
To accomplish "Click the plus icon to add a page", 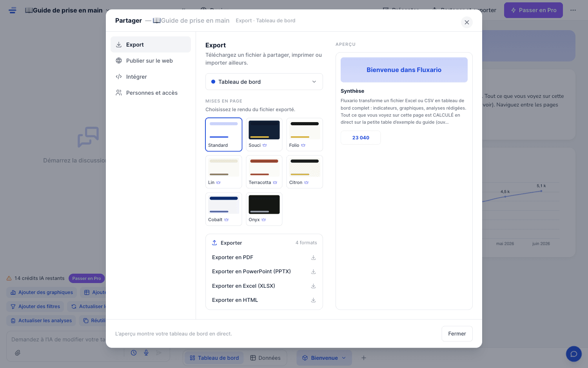I will pyautogui.click(x=364, y=358).
